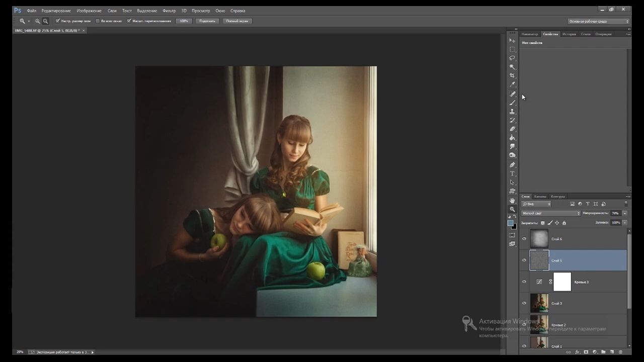This screenshot has width=644, height=362.
Task: Switch to the История tab
Action: [569, 34]
